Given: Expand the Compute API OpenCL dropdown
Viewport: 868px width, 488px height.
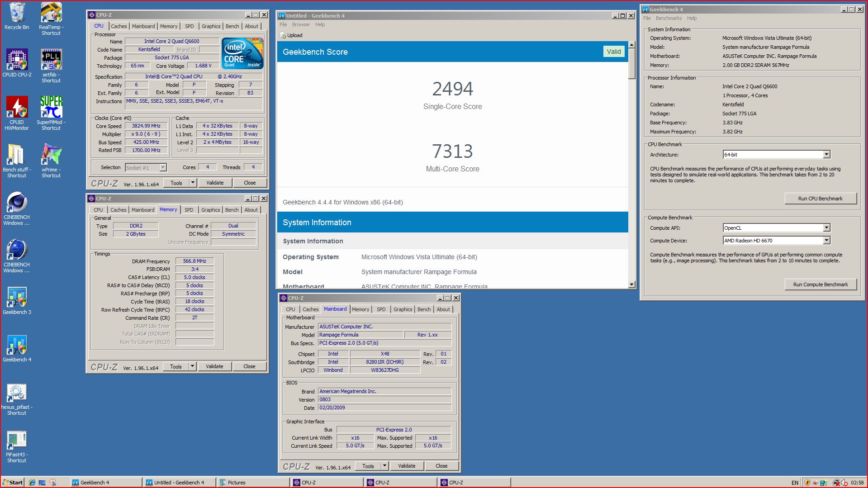Looking at the screenshot, I should click(x=827, y=228).
